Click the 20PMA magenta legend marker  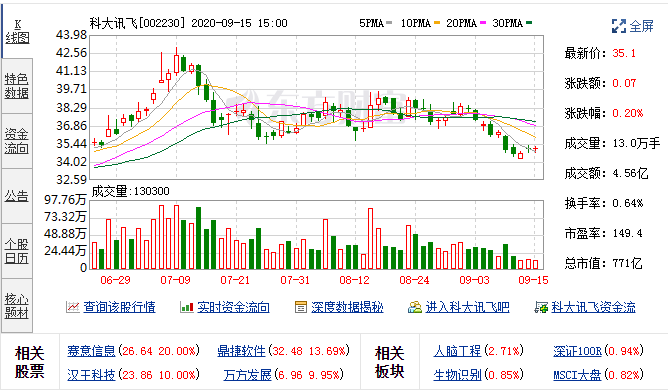point(483,23)
